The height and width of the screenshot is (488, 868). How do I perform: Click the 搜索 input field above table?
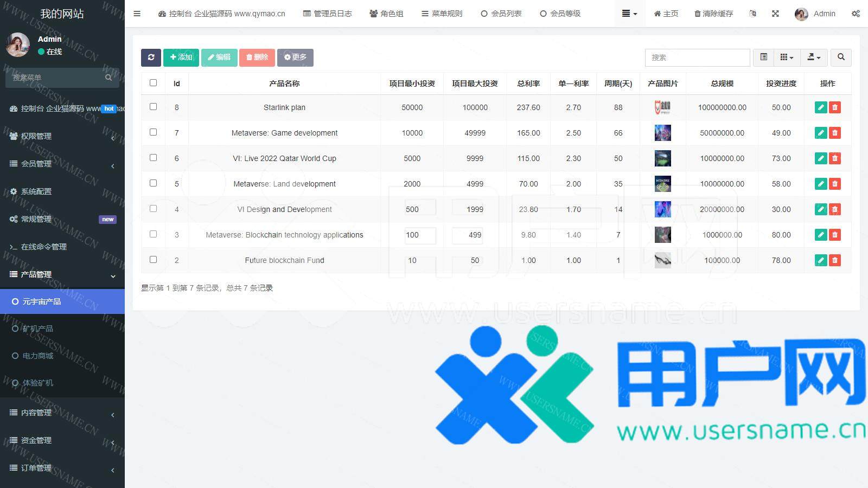(x=697, y=57)
